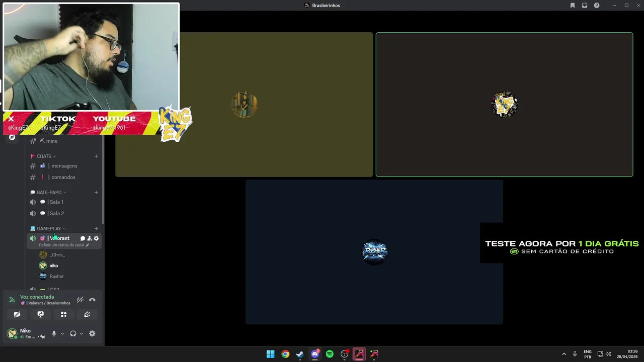Open the network icon in the tray
644x362 pixels.
point(600,354)
